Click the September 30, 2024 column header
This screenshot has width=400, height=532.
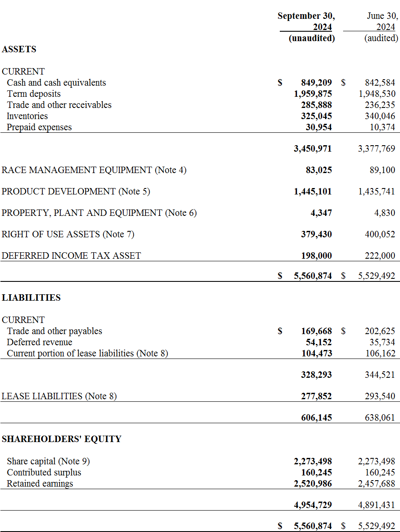click(306, 27)
